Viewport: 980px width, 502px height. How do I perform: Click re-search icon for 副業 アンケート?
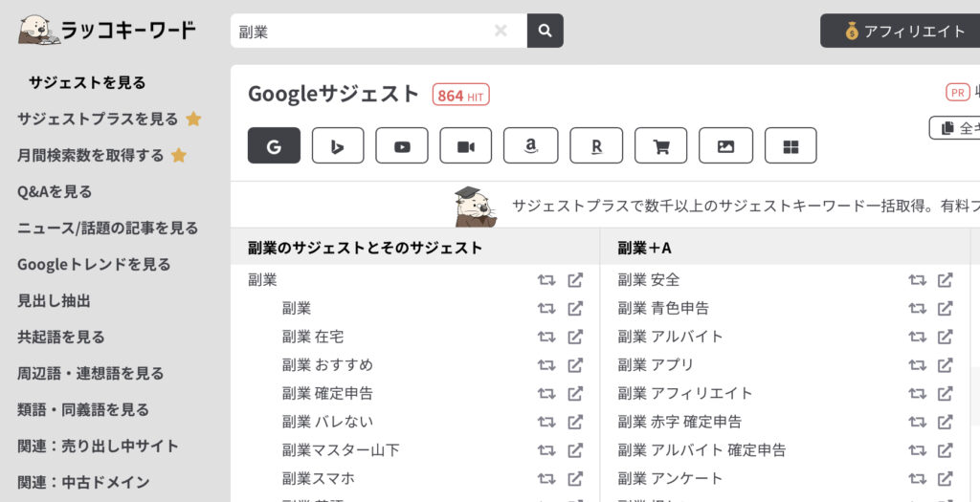click(918, 478)
